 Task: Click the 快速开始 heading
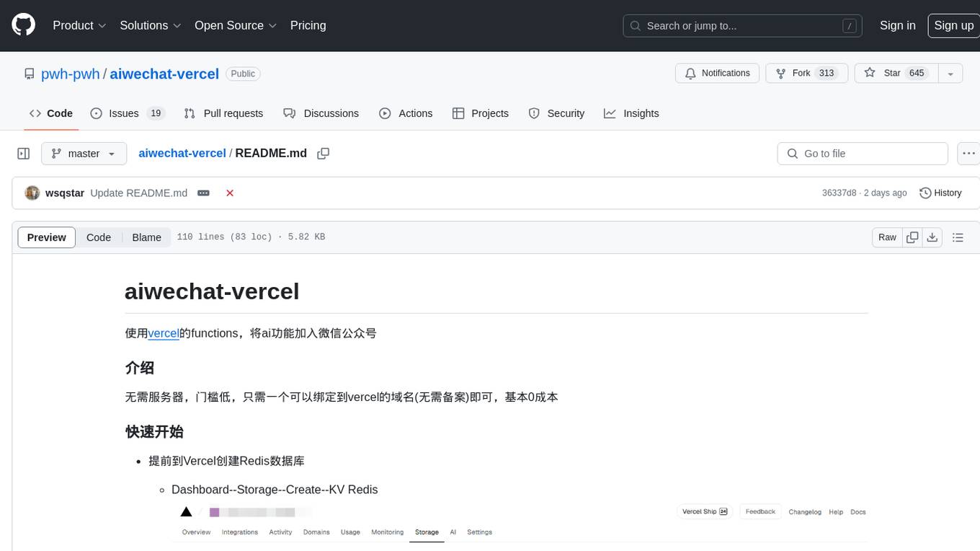[x=154, y=432]
